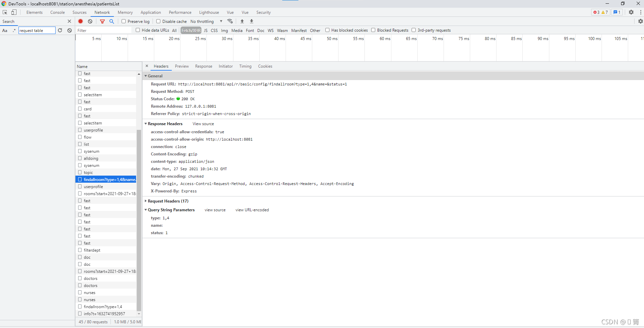Image resolution: width=644 pixels, height=328 pixels.
Task: Click the request list vertical scrollbar
Action: (x=139, y=219)
